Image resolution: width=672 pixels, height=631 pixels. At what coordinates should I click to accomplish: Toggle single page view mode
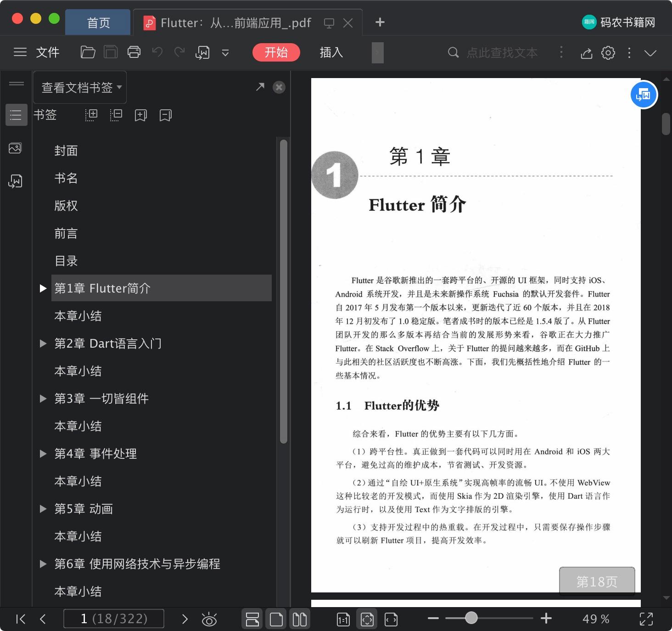coord(276,619)
